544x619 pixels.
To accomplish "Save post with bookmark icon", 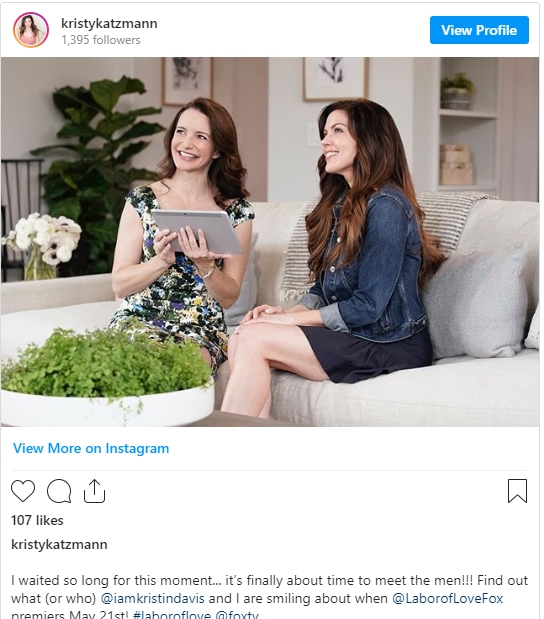I will pyautogui.click(x=517, y=491).
